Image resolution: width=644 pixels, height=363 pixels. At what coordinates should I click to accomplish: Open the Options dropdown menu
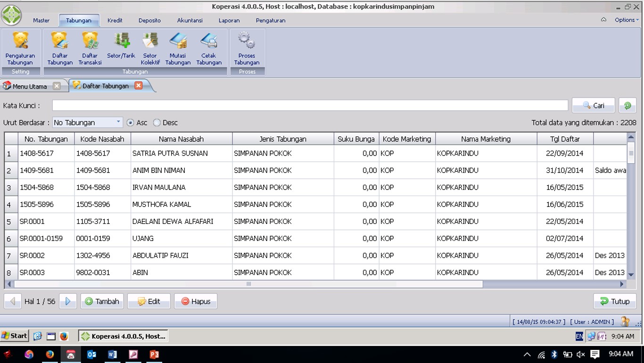[627, 20]
